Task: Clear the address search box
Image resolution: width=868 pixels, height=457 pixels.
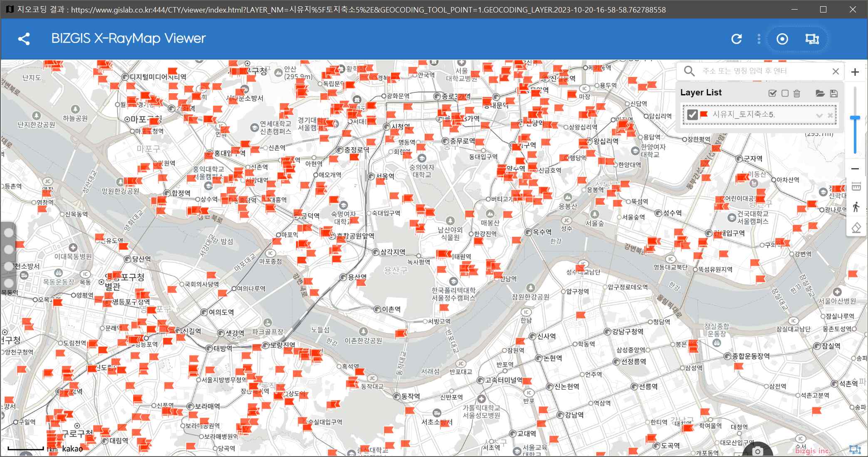Action: coord(836,71)
